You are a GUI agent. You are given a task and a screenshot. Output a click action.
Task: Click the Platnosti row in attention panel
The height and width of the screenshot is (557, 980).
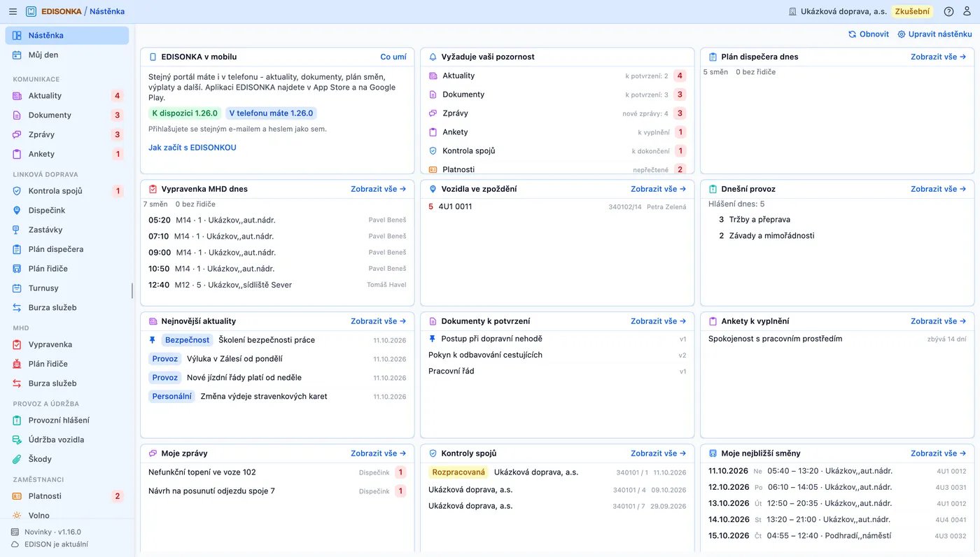(x=557, y=169)
